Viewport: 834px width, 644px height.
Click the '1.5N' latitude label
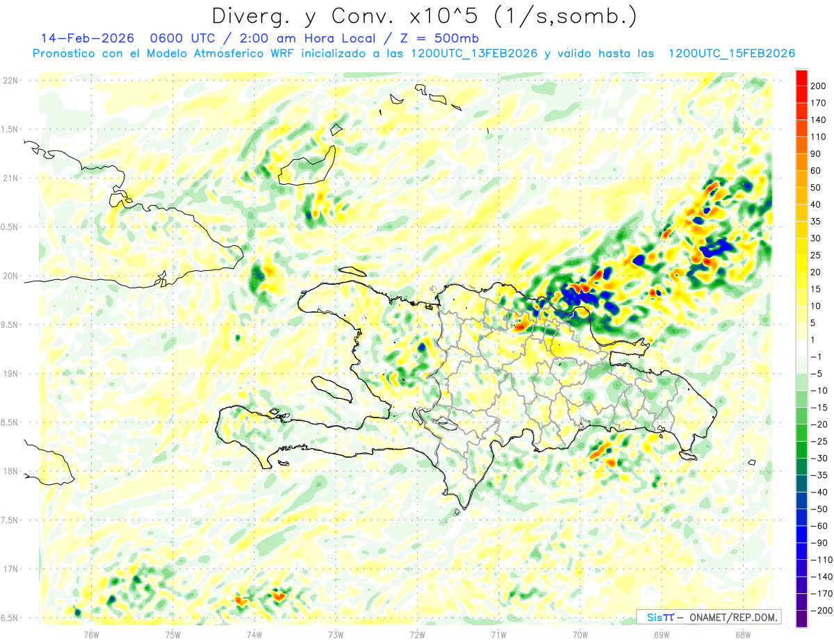(10, 129)
